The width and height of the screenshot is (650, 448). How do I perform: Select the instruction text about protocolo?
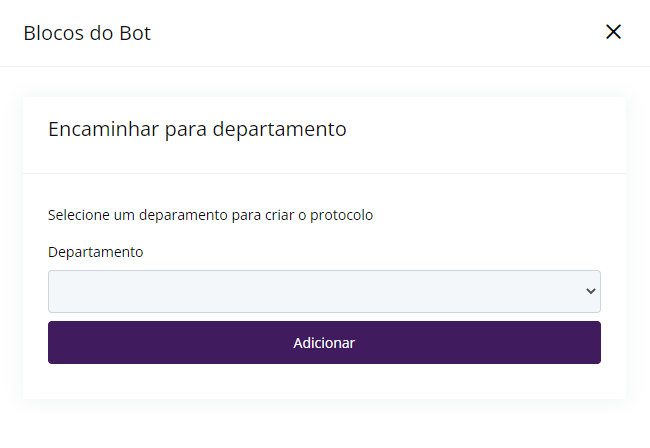coord(211,215)
